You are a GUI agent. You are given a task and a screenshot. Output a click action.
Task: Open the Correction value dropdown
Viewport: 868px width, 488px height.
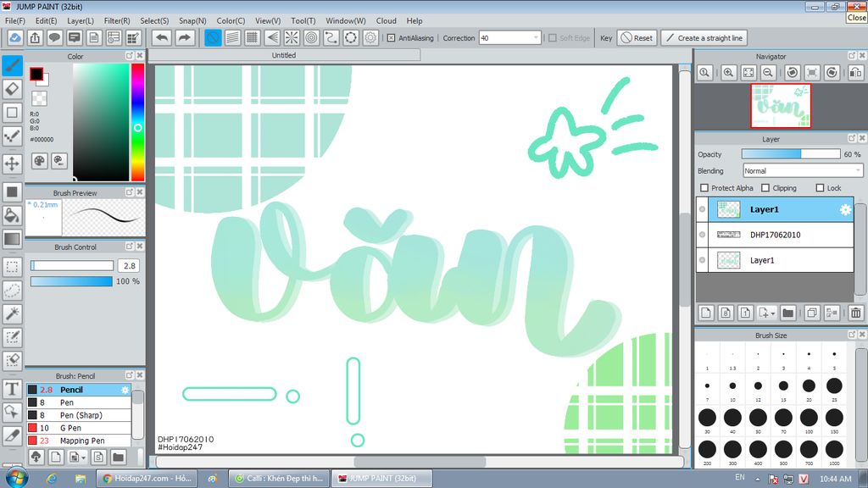coord(536,37)
